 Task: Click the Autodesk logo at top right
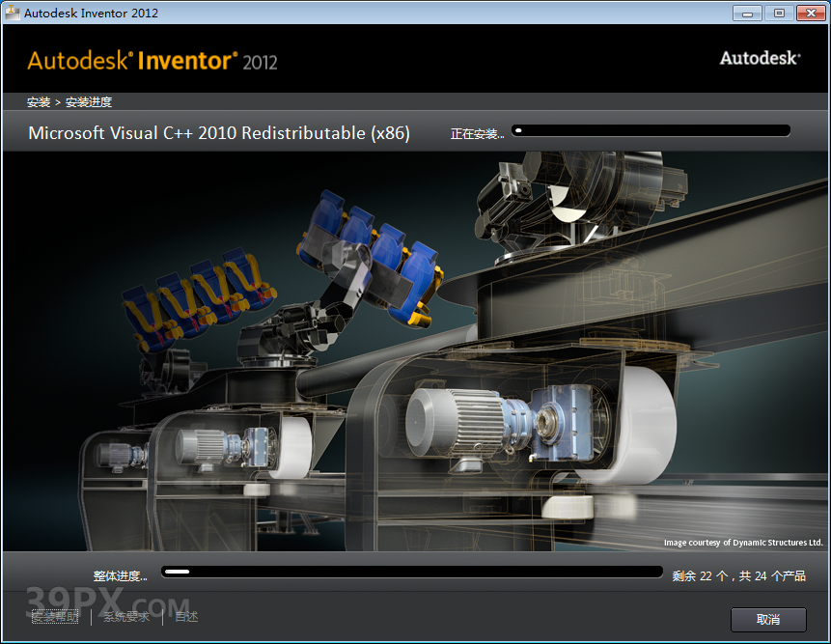click(759, 58)
